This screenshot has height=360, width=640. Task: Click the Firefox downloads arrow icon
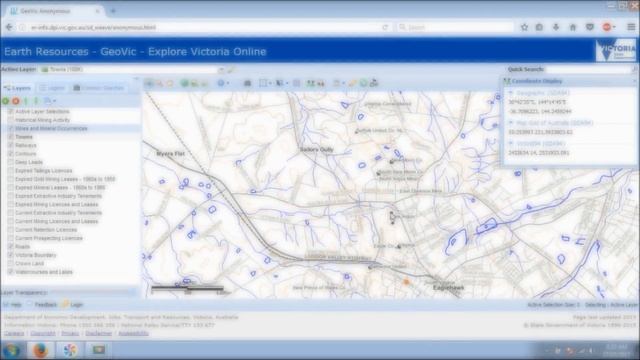pyautogui.click(x=556, y=27)
